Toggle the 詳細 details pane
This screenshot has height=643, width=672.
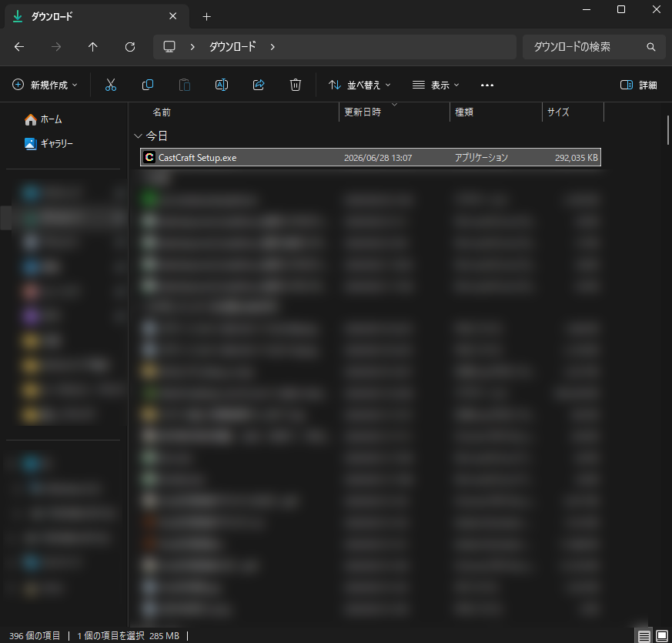coord(639,85)
